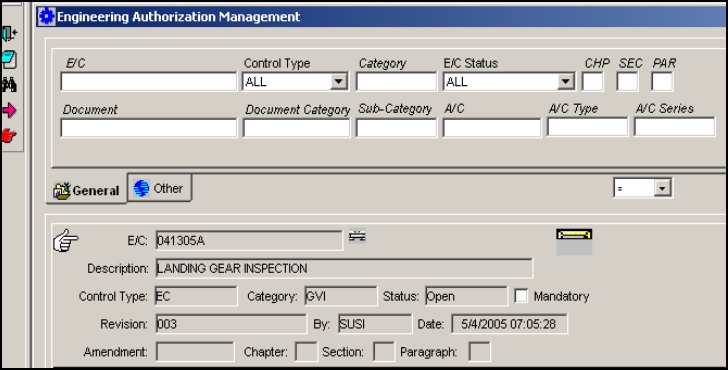Click the Sub-Category filter field
The image size is (728, 370).
coord(396,128)
